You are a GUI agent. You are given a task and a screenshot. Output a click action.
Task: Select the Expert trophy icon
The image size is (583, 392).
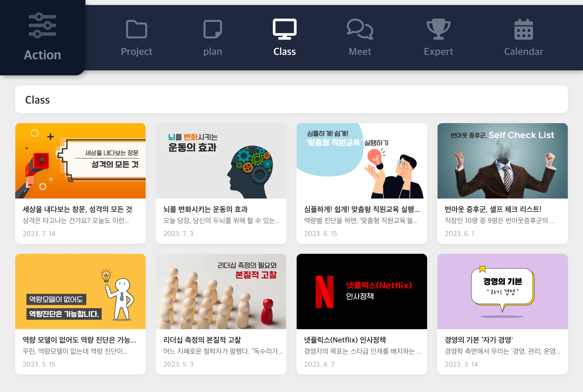click(438, 29)
